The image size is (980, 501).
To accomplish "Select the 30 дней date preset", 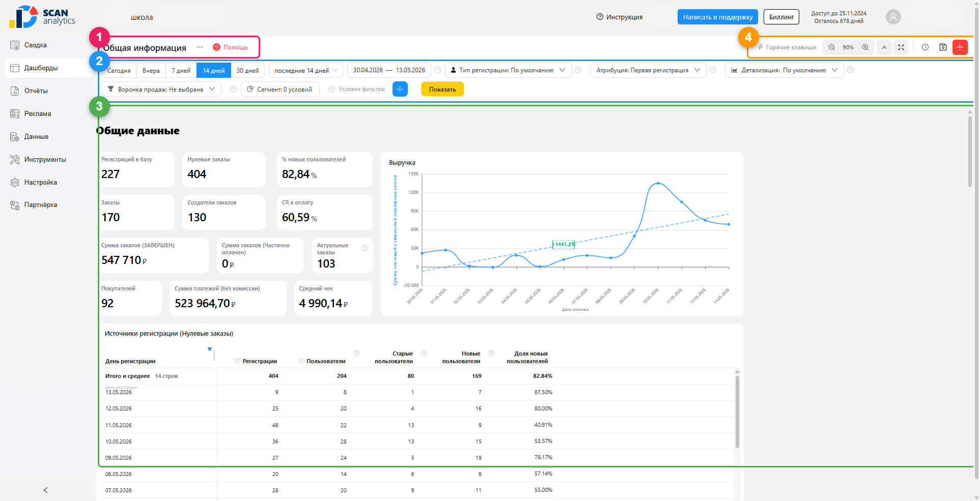I will pos(247,71).
